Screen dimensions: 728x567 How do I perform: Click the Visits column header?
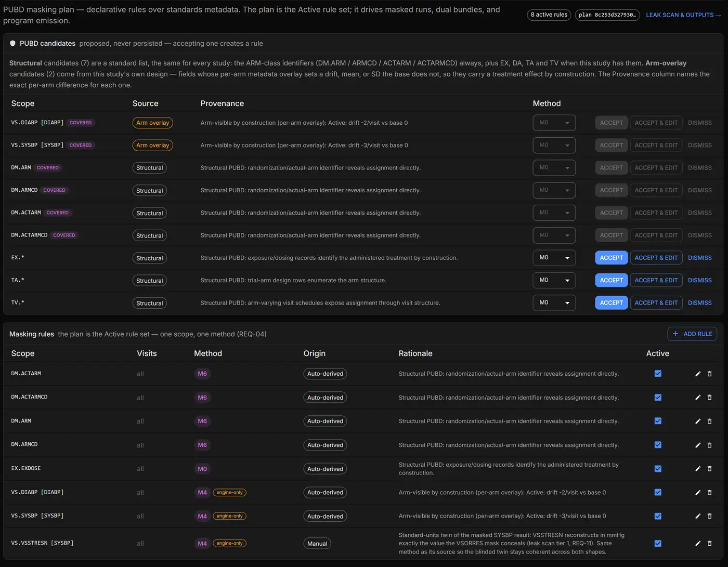pyautogui.click(x=147, y=353)
